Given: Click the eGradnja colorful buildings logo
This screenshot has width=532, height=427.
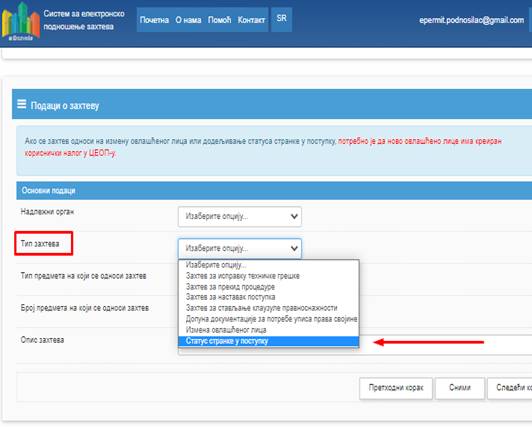Looking at the screenshot, I should point(20,22).
